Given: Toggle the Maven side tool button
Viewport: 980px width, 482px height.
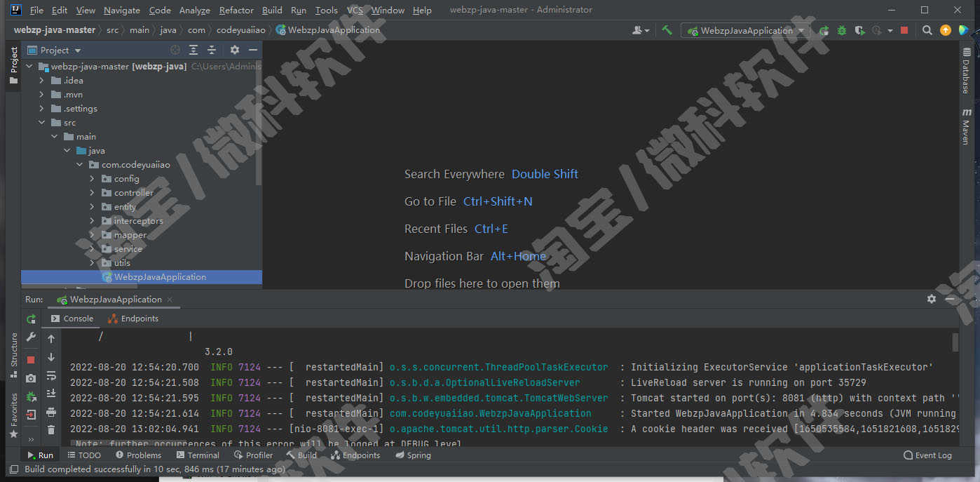Looking at the screenshot, I should pos(967,126).
